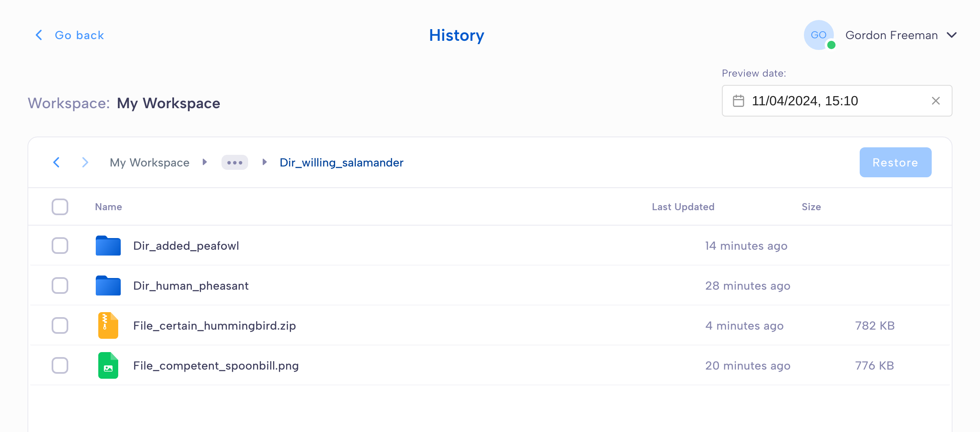Viewport: 980px width, 432px height.
Task: Click the 28 minutes ago cell
Action: 748,286
